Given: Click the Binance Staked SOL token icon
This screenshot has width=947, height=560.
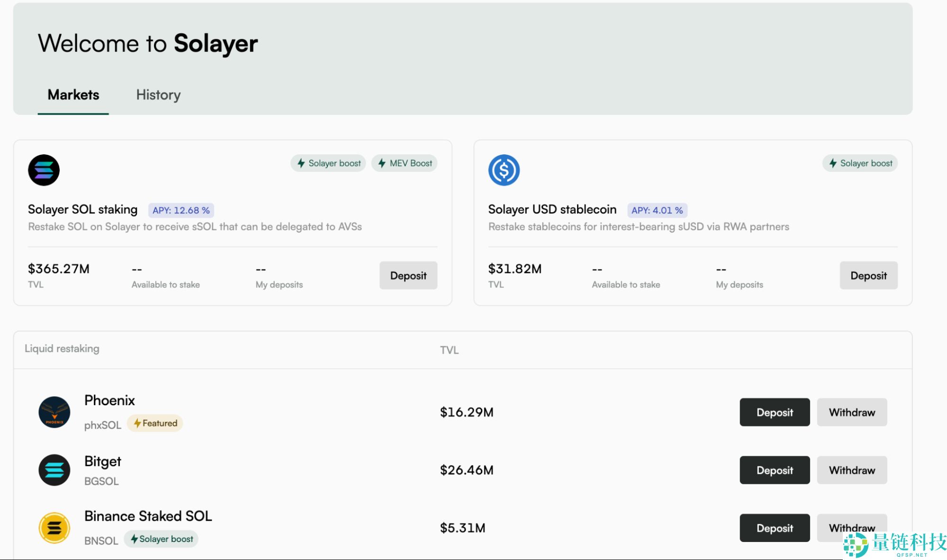Looking at the screenshot, I should coord(54,527).
